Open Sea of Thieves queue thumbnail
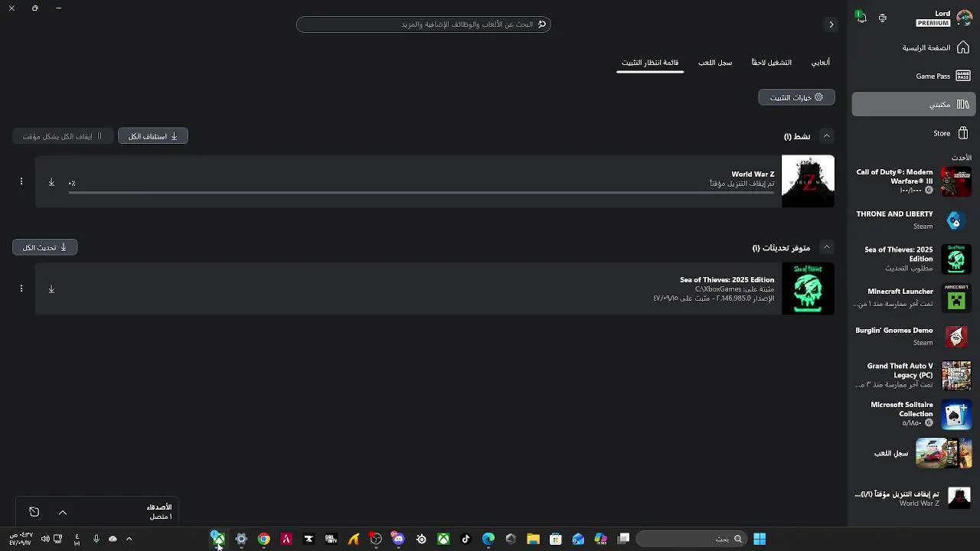Screen dimensions: 980x551 click(808, 289)
